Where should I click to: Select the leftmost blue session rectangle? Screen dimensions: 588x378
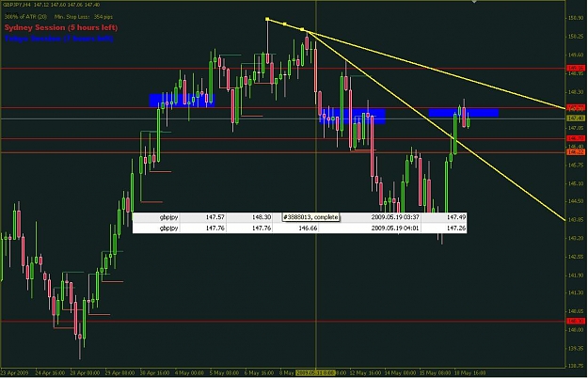(183, 101)
